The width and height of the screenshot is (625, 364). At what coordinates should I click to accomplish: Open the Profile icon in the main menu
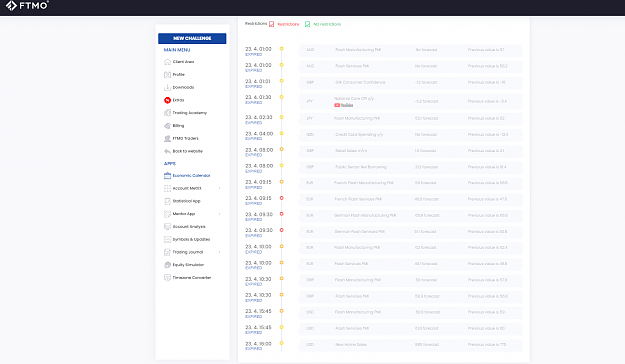[x=167, y=75]
